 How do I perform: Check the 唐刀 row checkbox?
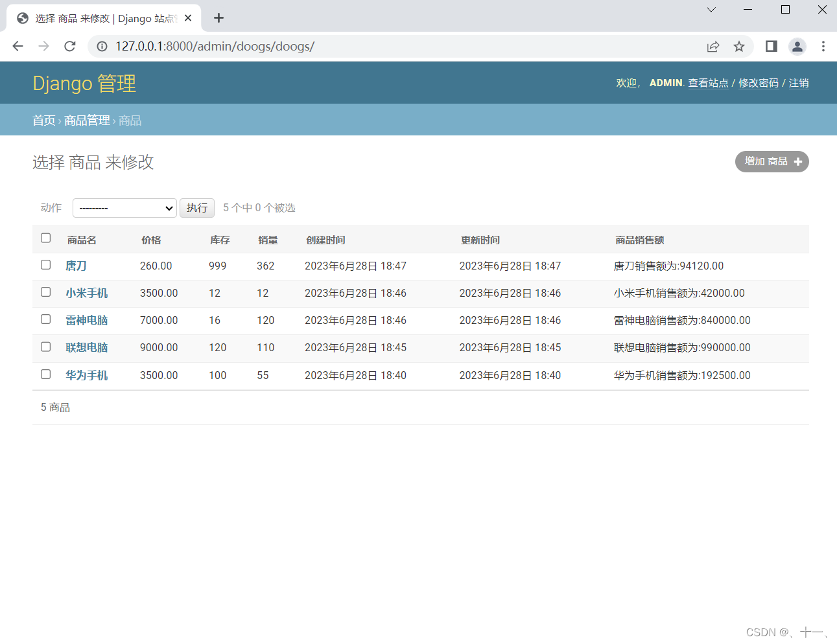click(45, 264)
